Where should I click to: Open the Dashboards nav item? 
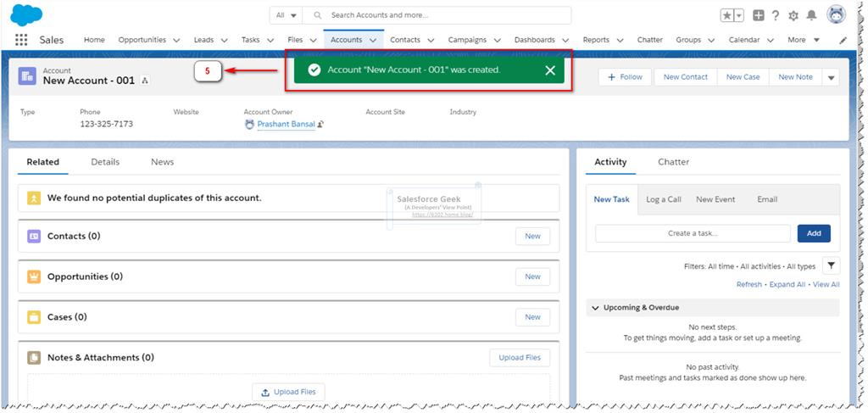coord(535,40)
